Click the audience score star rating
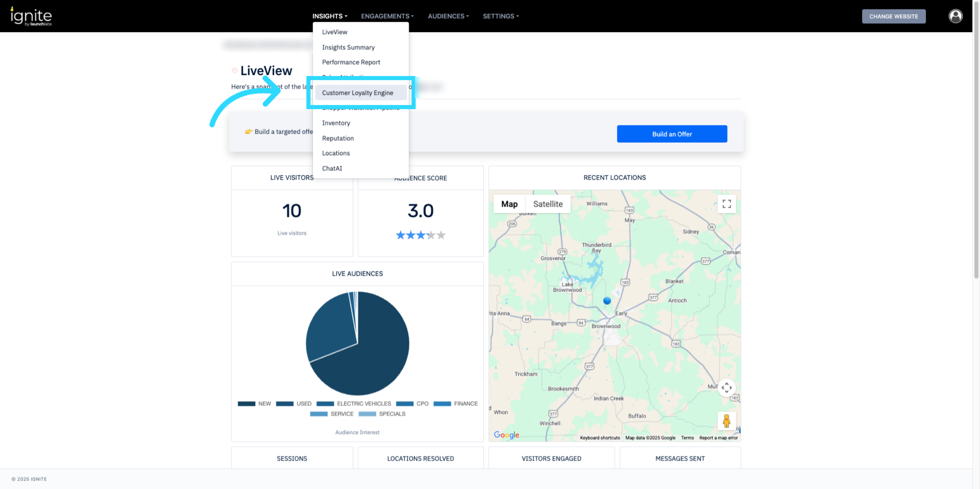980x489 pixels. (x=420, y=235)
